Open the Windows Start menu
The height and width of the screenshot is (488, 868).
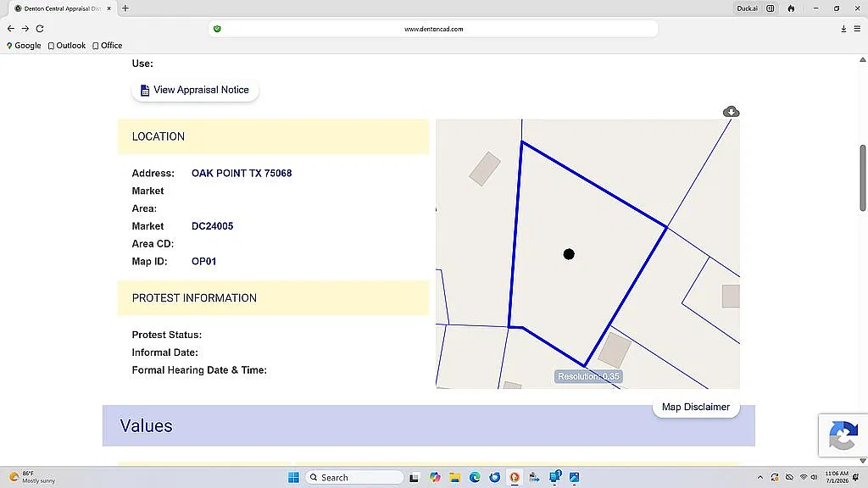click(x=293, y=478)
